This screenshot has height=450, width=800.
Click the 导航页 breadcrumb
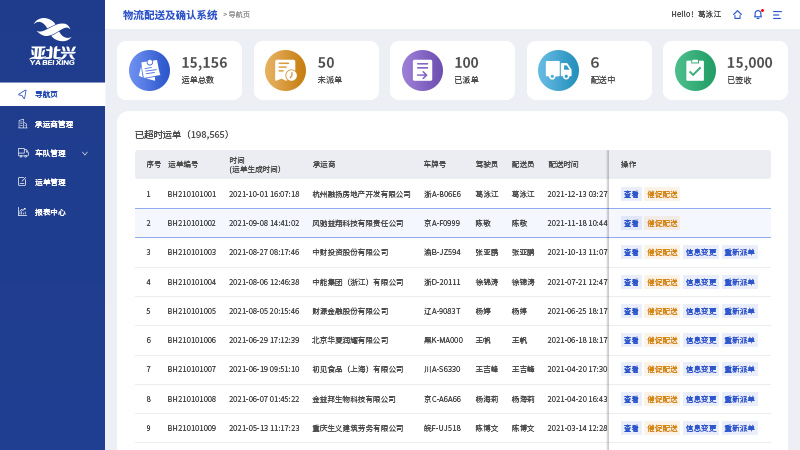[x=239, y=15]
